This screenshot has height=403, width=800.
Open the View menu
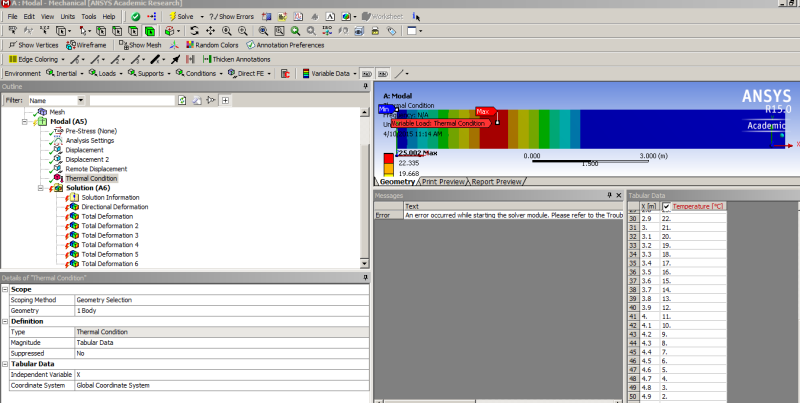pos(47,17)
